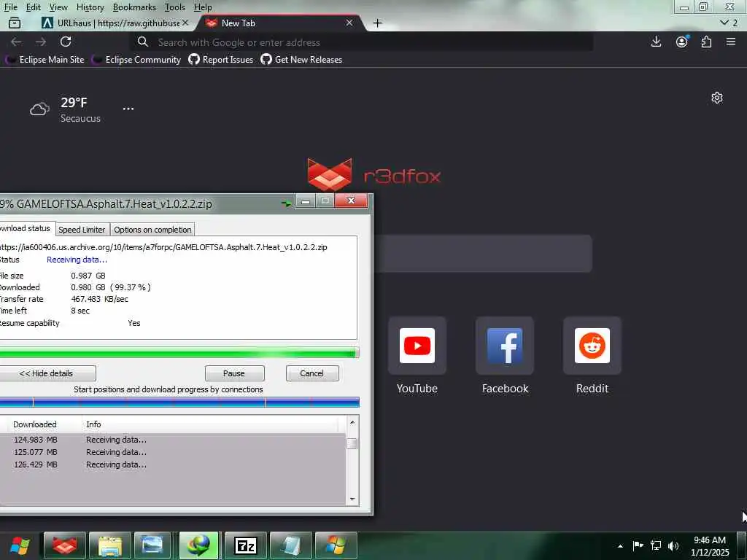Click the download dialog green arrow icon
The width and height of the screenshot is (747, 560).
286,204
